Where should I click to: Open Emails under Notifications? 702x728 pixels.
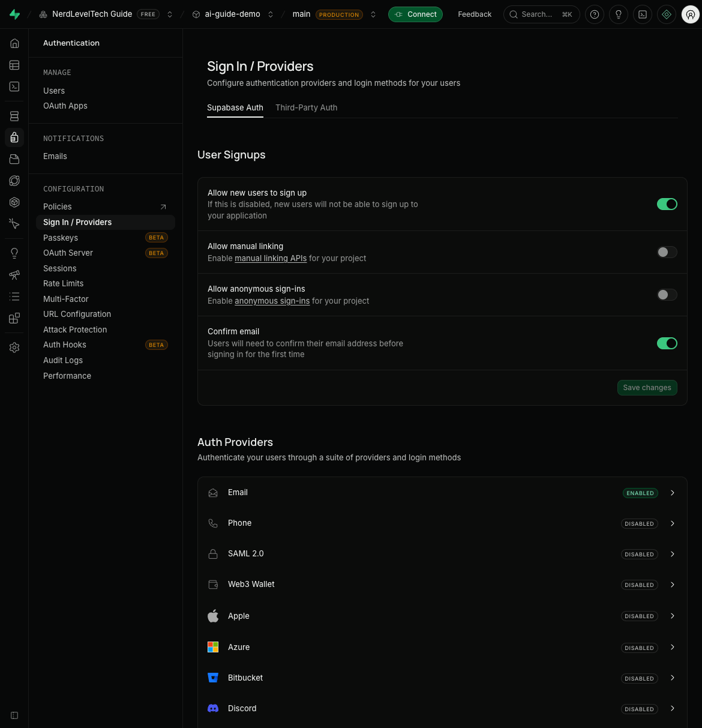pyautogui.click(x=55, y=156)
